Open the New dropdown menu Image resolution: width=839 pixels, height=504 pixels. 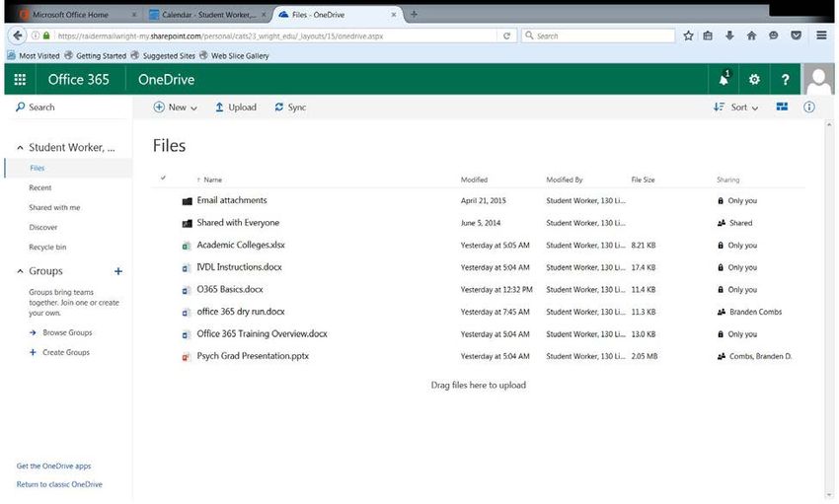click(x=175, y=108)
